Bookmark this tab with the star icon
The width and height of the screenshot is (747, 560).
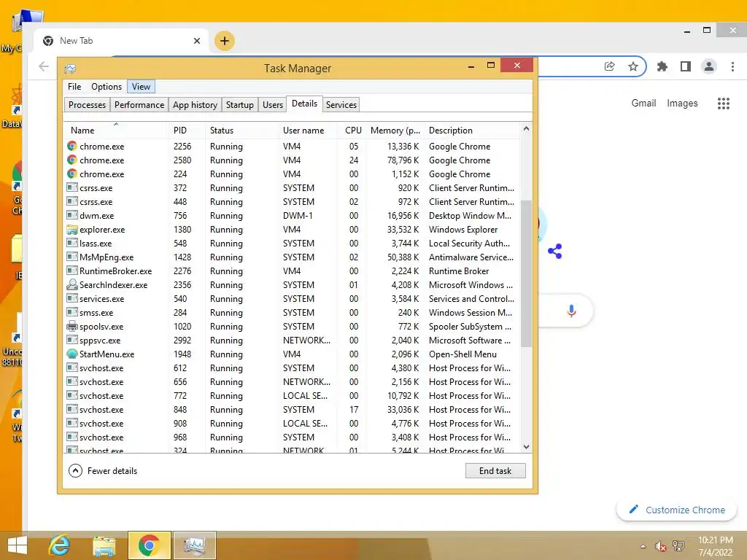coord(632,66)
